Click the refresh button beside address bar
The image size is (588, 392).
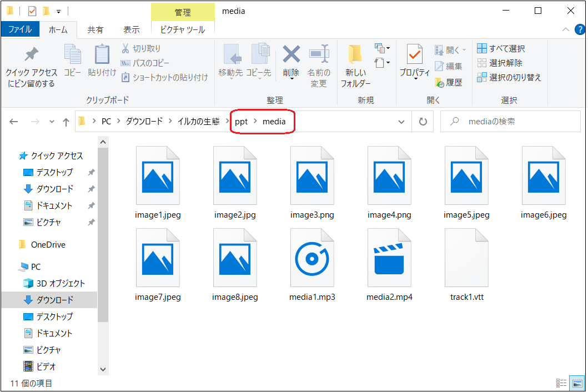point(423,122)
